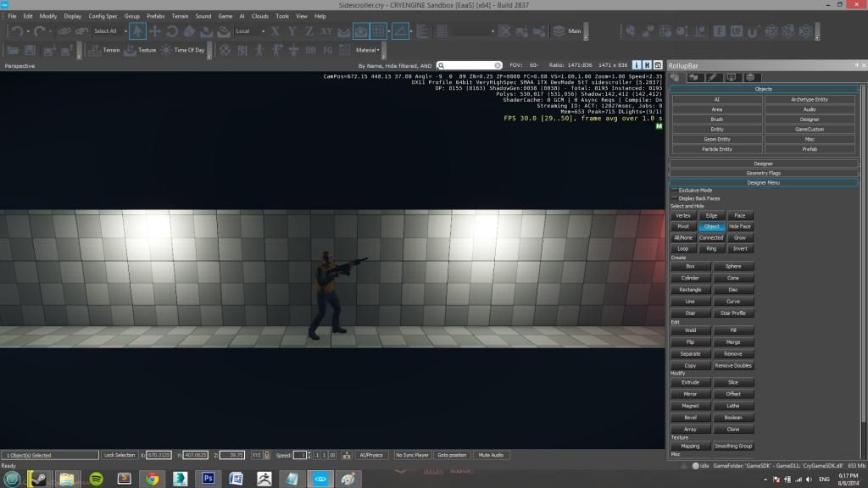Enable Exclusive Mode checkbox
Screen dimensions: 868x488
click(x=675, y=191)
